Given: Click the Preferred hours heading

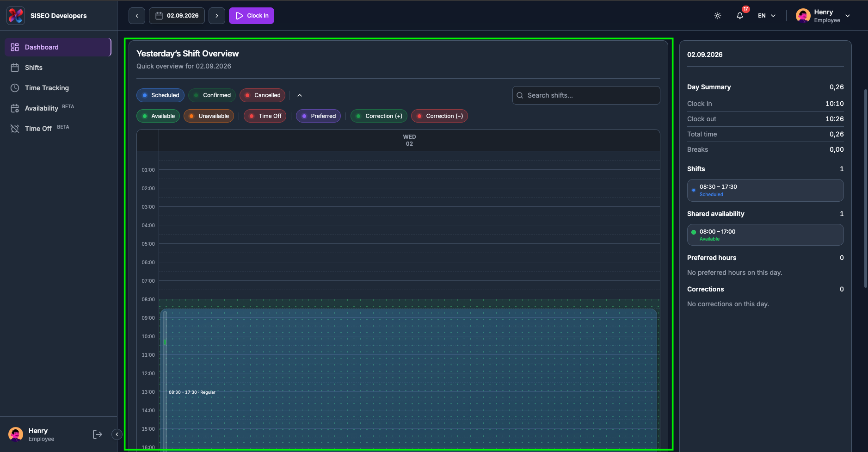Looking at the screenshot, I should click(x=712, y=258).
